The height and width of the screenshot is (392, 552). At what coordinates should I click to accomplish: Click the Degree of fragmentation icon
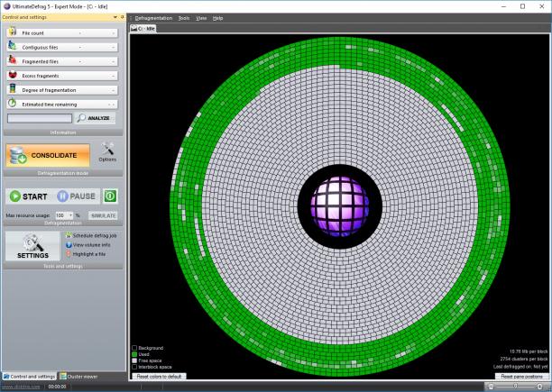click(13, 88)
